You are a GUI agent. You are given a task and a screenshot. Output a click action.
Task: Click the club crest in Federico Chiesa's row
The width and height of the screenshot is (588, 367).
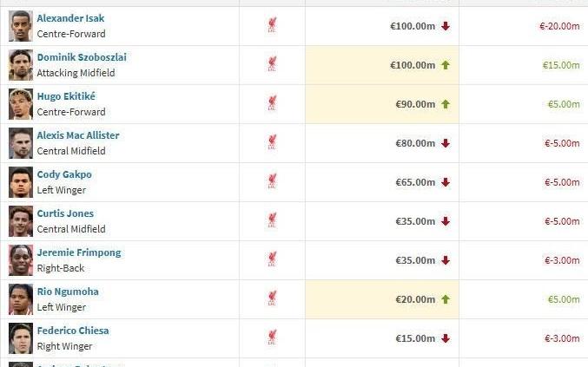273,338
